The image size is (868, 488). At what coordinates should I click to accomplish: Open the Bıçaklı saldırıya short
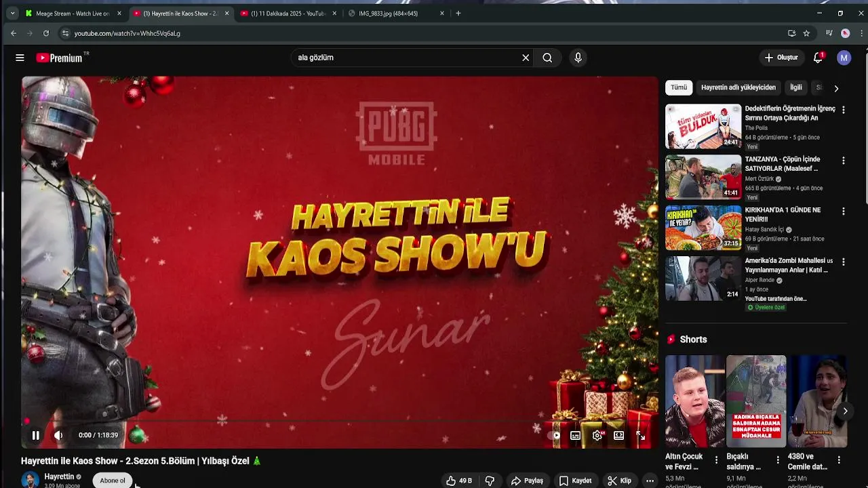point(756,401)
